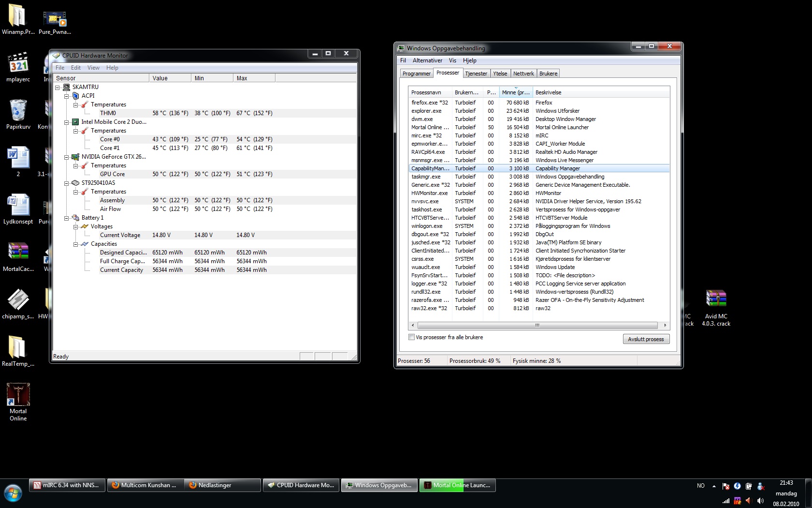Collapse the Intel Mobile Core 2 Duo node

click(x=67, y=122)
